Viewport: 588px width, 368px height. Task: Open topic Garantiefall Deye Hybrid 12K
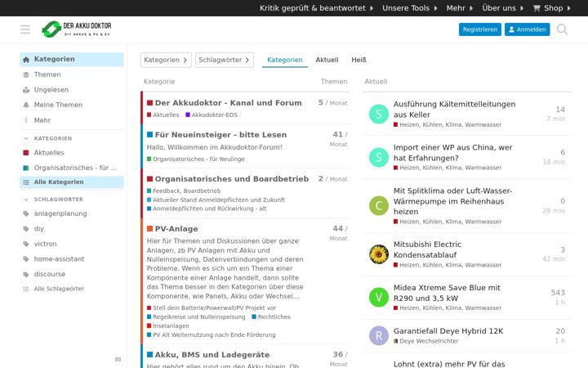pyautogui.click(x=448, y=331)
